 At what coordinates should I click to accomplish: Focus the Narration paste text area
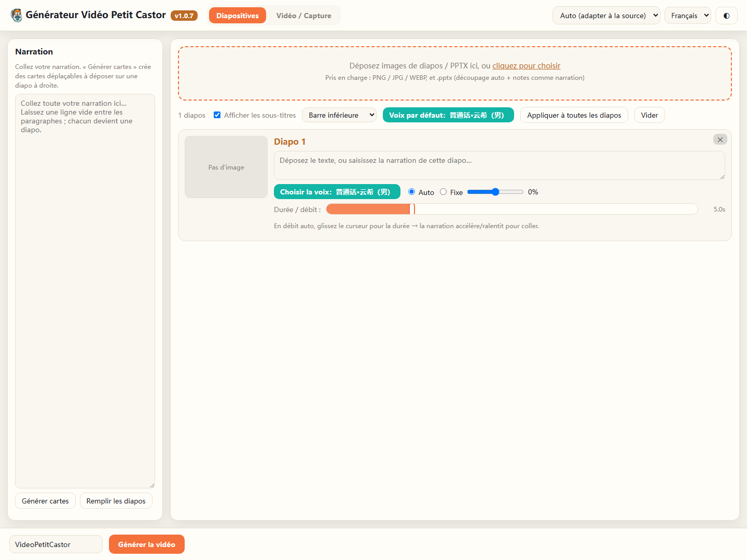tap(85, 291)
